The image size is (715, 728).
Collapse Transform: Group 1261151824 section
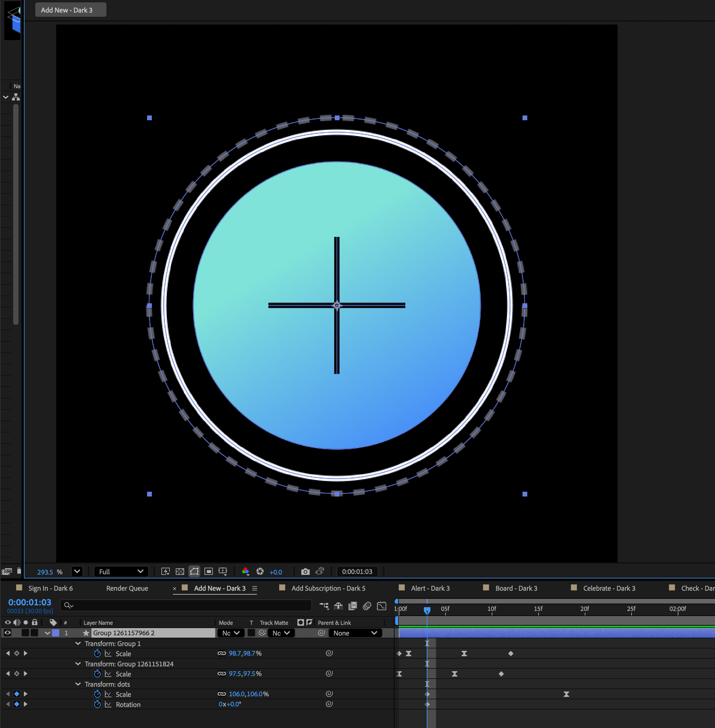[78, 664]
